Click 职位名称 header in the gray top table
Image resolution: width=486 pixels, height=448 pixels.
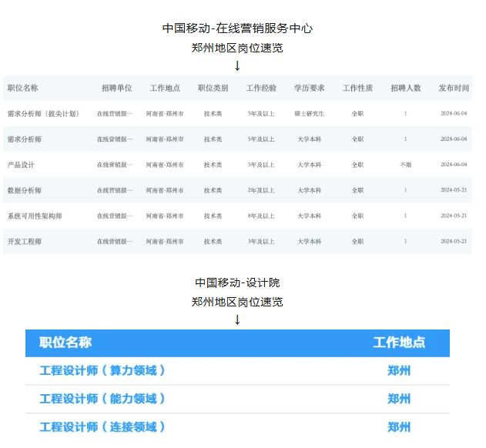pos(22,89)
